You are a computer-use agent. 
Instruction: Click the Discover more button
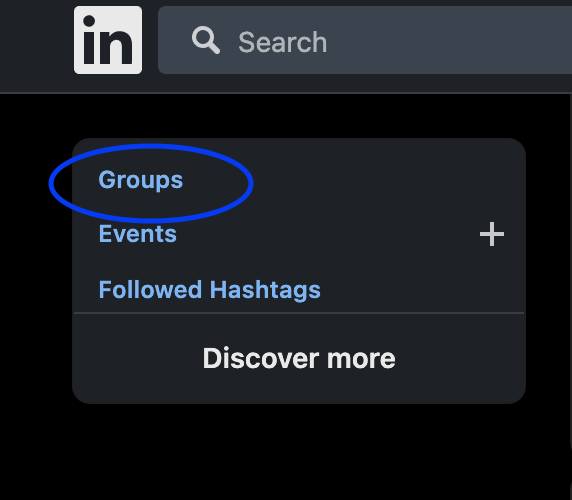(x=299, y=358)
